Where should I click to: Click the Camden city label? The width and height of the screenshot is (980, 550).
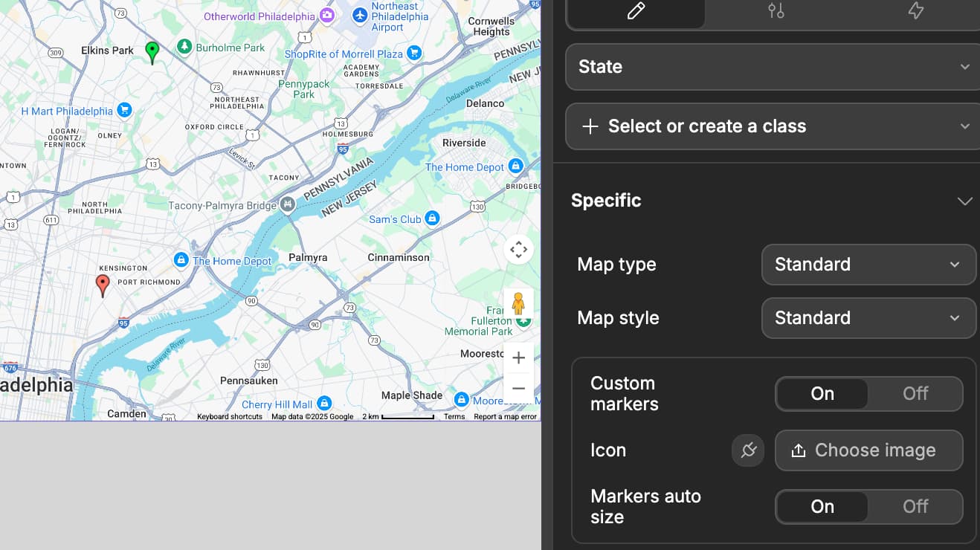127,413
